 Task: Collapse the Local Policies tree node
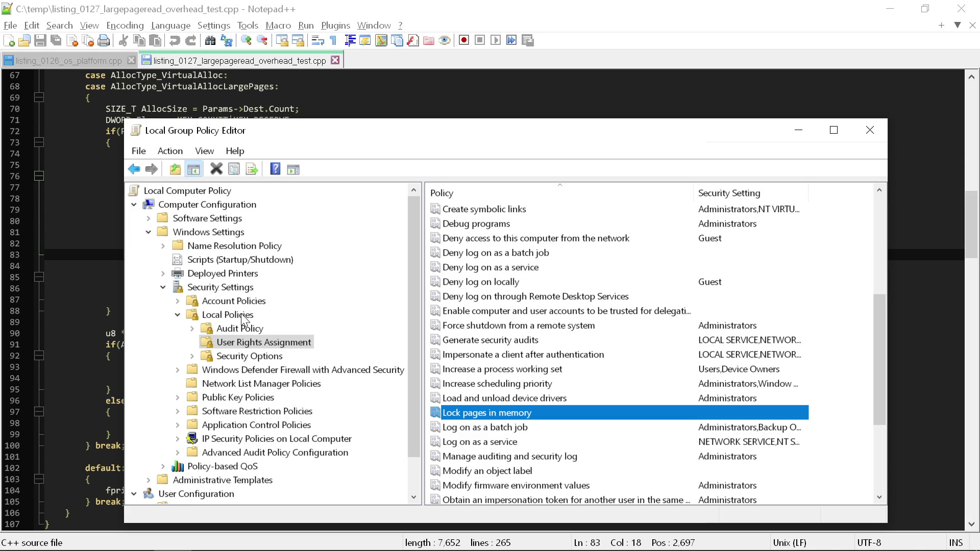177,315
